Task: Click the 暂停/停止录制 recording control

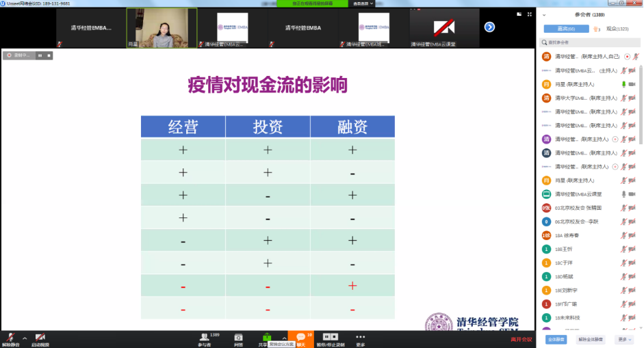Action: click(331, 340)
